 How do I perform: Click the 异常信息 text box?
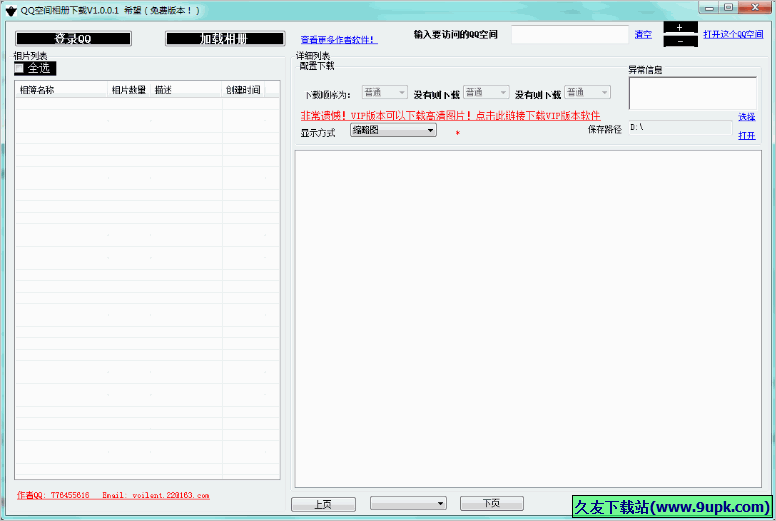693,93
